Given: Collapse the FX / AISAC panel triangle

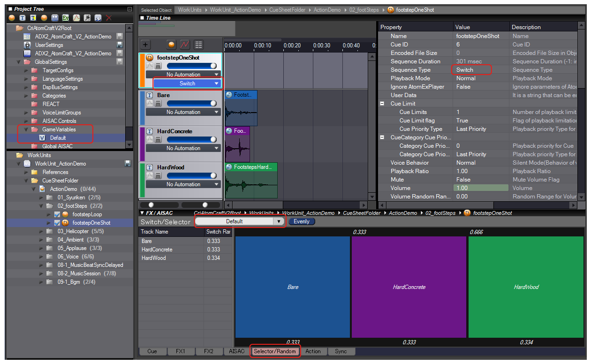Looking at the screenshot, I should coord(143,213).
